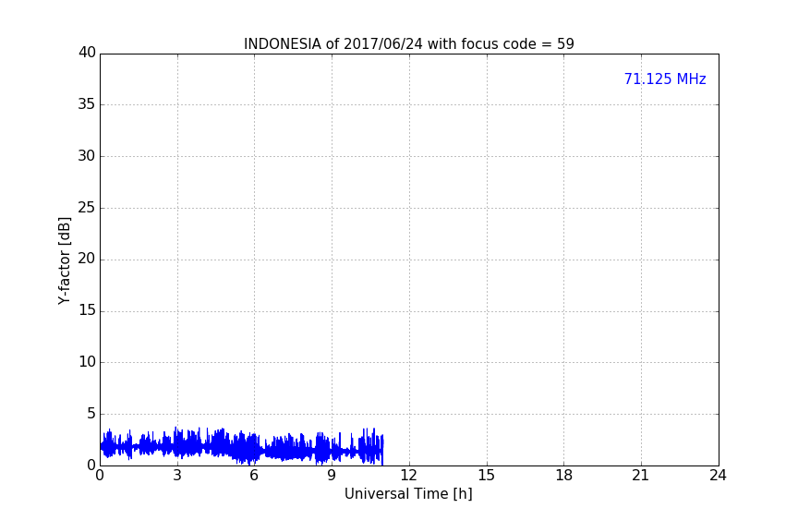The height and width of the screenshot is (532, 798).
Task: Click the Universal Time [h] axis label
Action: tap(408, 494)
